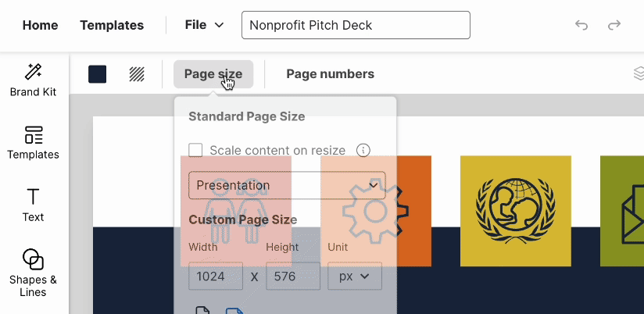The width and height of the screenshot is (644, 314).
Task: Click the undo arrow
Action: [581, 25]
